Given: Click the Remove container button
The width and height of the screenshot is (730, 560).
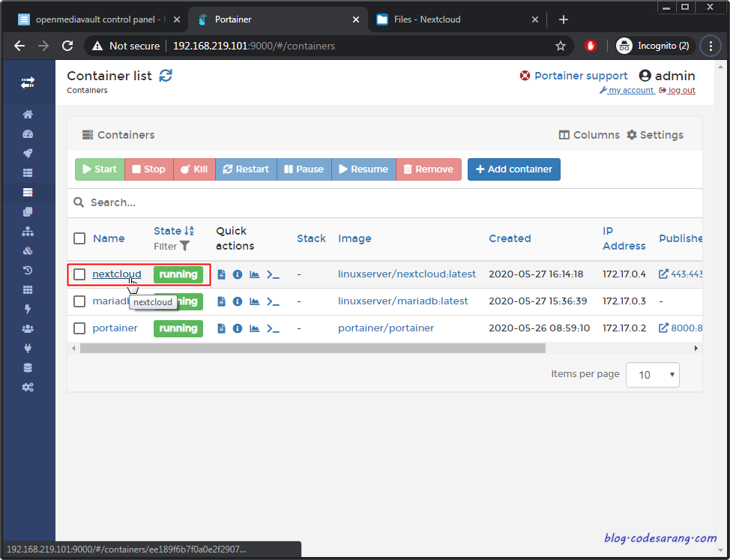Looking at the screenshot, I should [x=429, y=169].
